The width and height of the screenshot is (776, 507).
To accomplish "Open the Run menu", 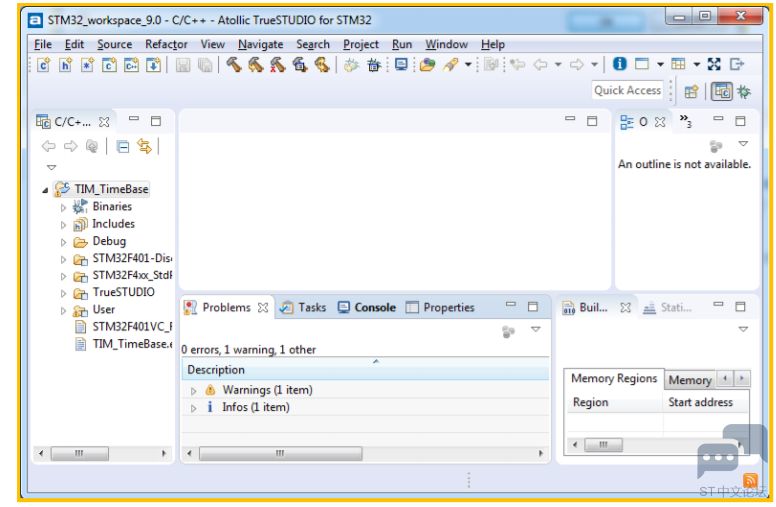I will tap(402, 44).
